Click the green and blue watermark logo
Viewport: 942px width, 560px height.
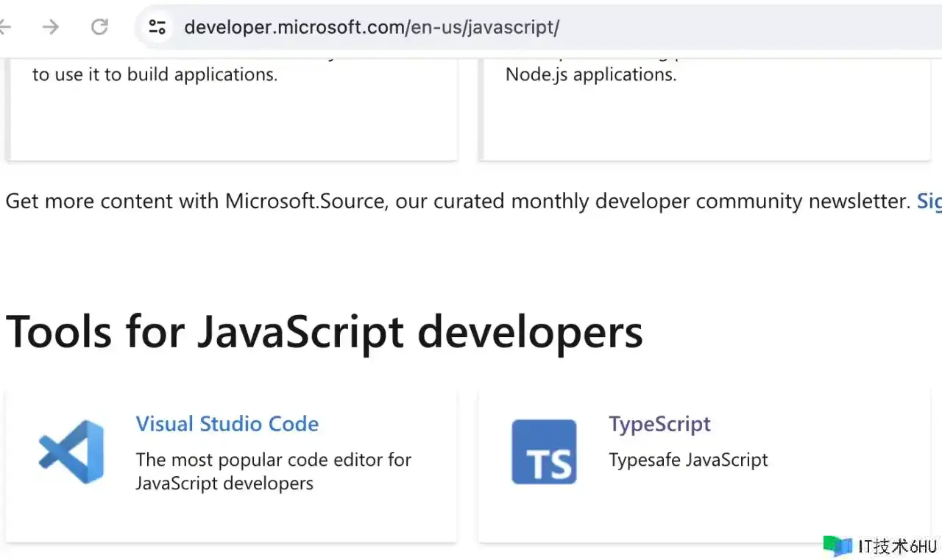[x=837, y=545]
